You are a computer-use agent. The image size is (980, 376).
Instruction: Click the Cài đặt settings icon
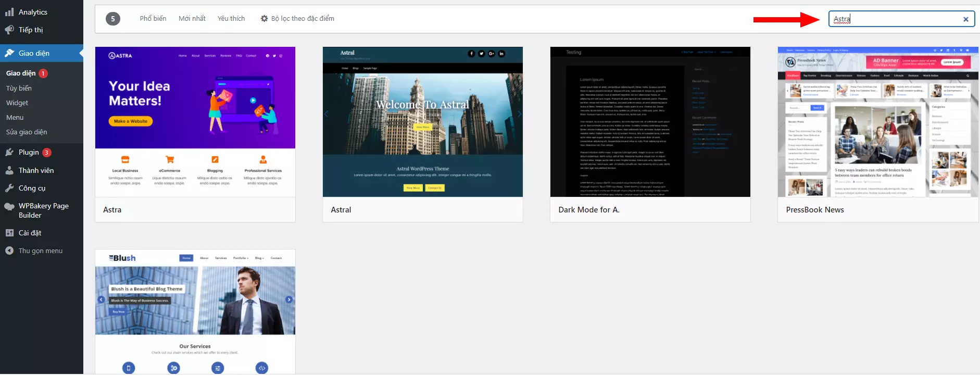click(9, 233)
